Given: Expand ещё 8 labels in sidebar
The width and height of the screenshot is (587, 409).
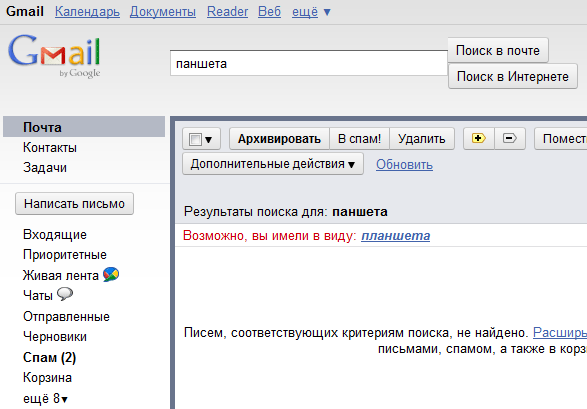Looking at the screenshot, I should click(x=45, y=398).
